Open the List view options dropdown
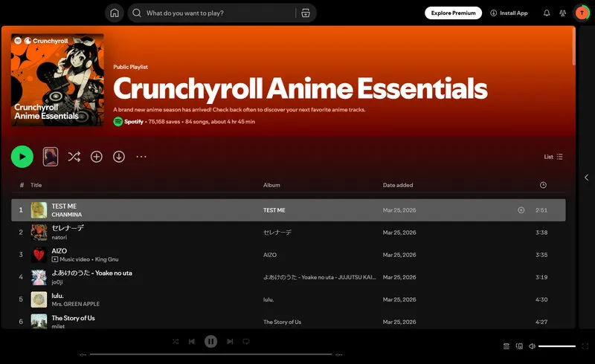Viewport: 595px width, 364px height. [553, 157]
